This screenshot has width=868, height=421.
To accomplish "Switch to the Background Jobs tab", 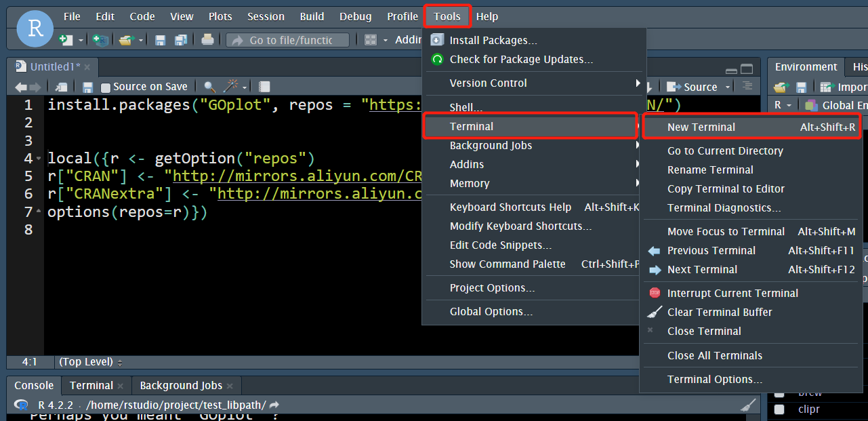I will pyautogui.click(x=180, y=386).
